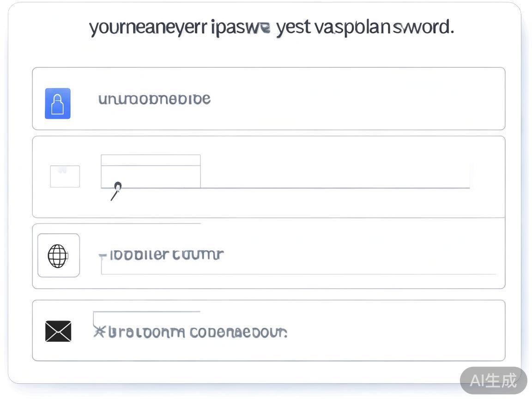Click the heading word "vaspolansword."
The image size is (532, 399).
[384, 28]
